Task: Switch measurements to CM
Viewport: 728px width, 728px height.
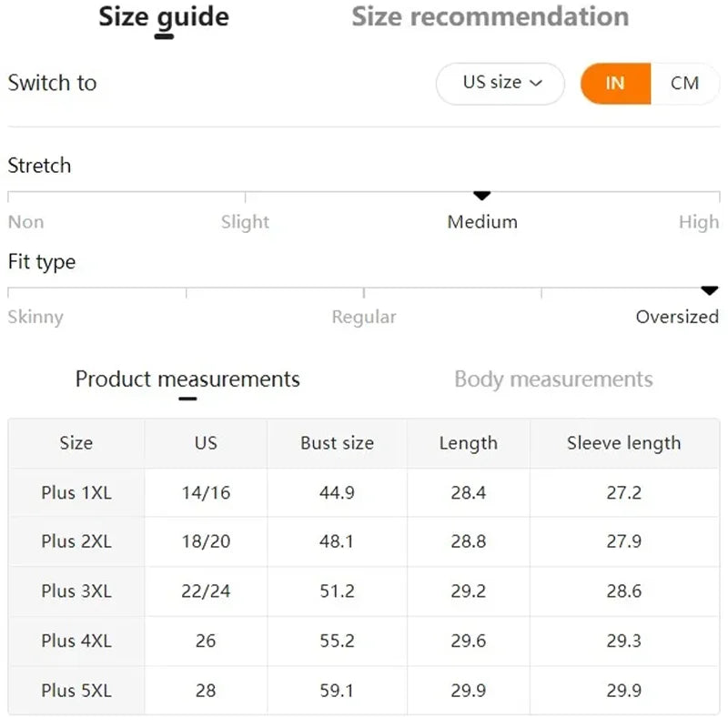Action: pyautogui.click(x=684, y=83)
